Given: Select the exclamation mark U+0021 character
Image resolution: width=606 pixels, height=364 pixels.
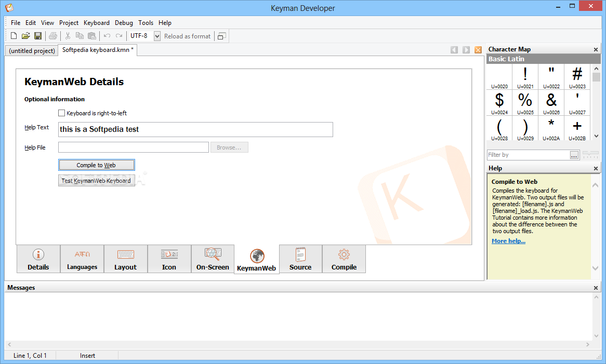Looking at the screenshot, I should click(x=525, y=77).
